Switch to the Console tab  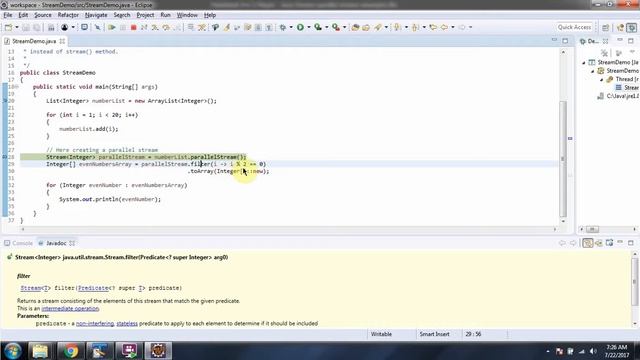coord(19,243)
